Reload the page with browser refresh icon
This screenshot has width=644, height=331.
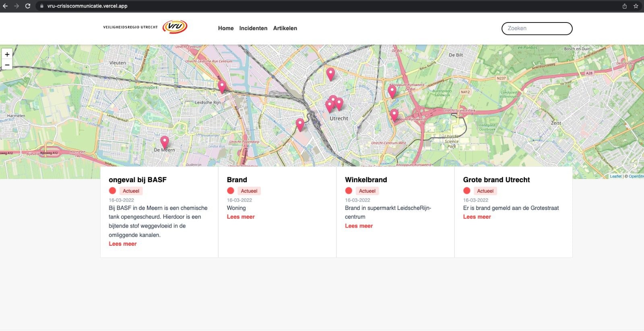(x=28, y=6)
